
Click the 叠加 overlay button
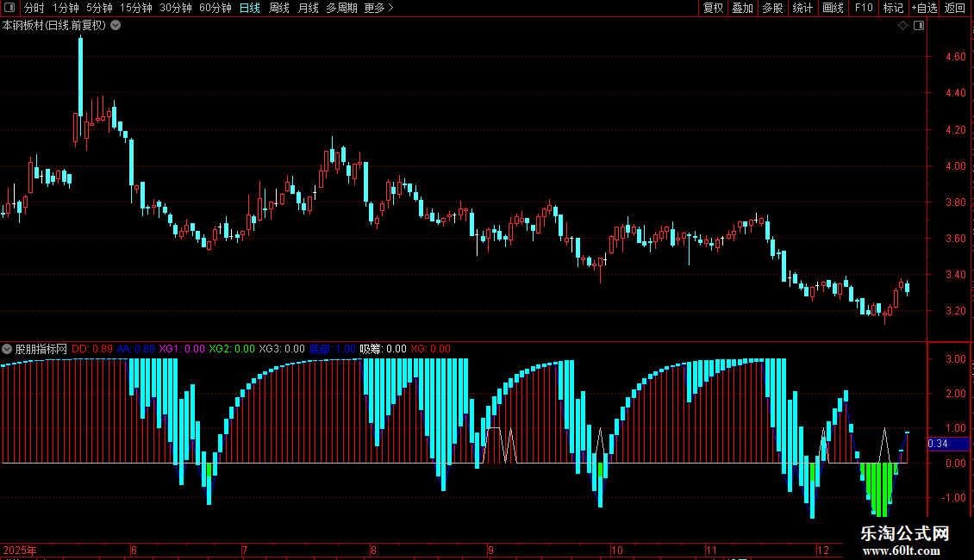(742, 8)
